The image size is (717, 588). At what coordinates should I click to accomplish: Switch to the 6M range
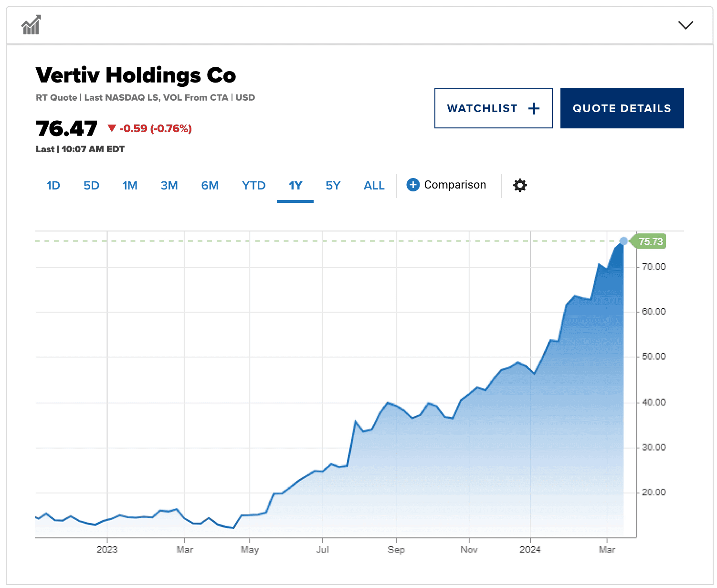[210, 185]
